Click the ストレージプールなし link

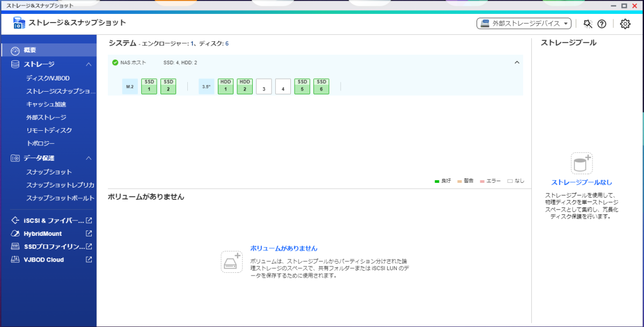582,182
